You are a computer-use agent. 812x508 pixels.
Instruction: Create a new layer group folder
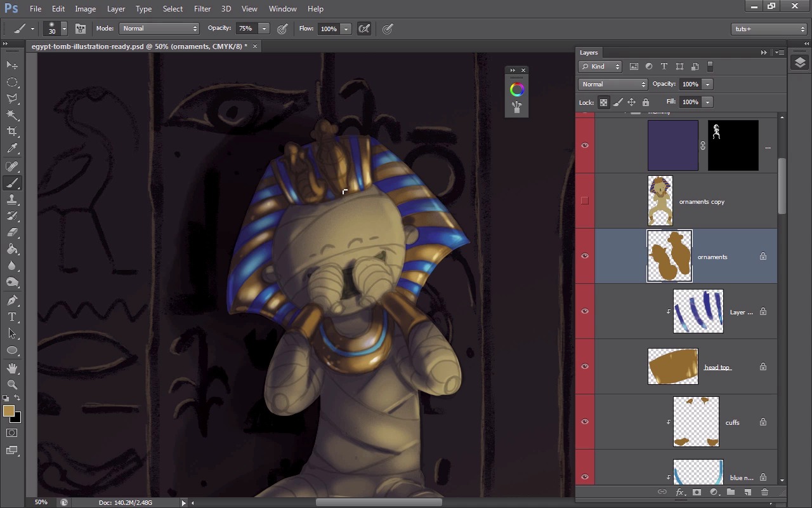(731, 492)
